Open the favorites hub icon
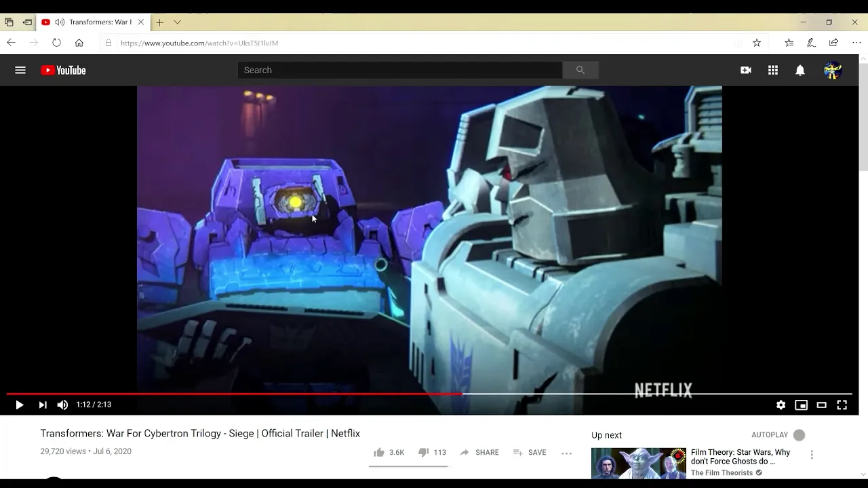Image resolution: width=868 pixels, height=488 pixels. (x=789, y=43)
